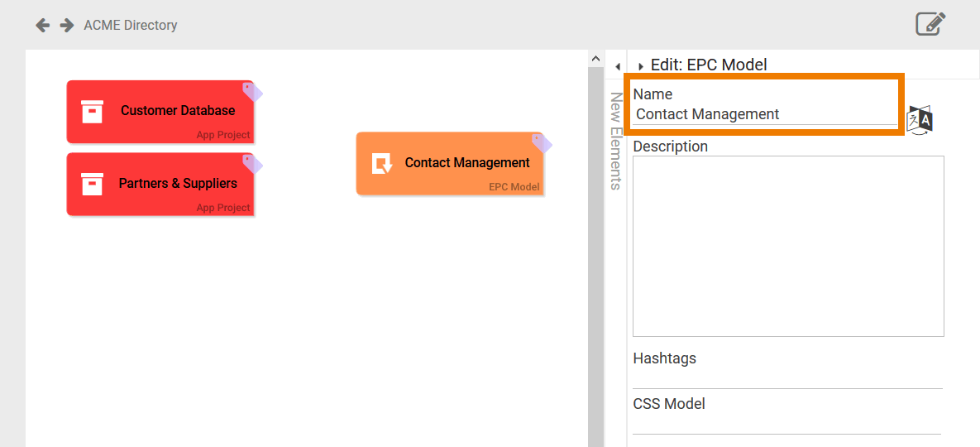Click the EPC icon on Contact Management

pyautogui.click(x=381, y=163)
